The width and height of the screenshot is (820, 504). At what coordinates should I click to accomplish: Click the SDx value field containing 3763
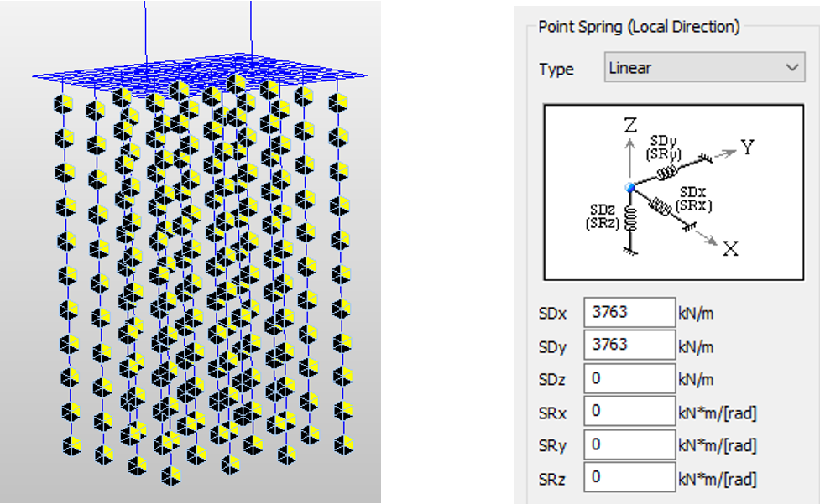point(629,312)
